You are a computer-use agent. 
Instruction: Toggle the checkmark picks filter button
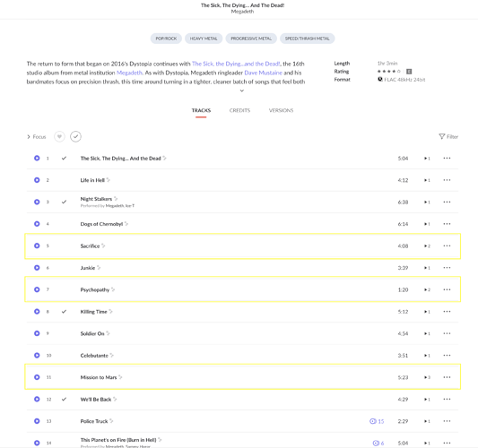[x=75, y=136]
